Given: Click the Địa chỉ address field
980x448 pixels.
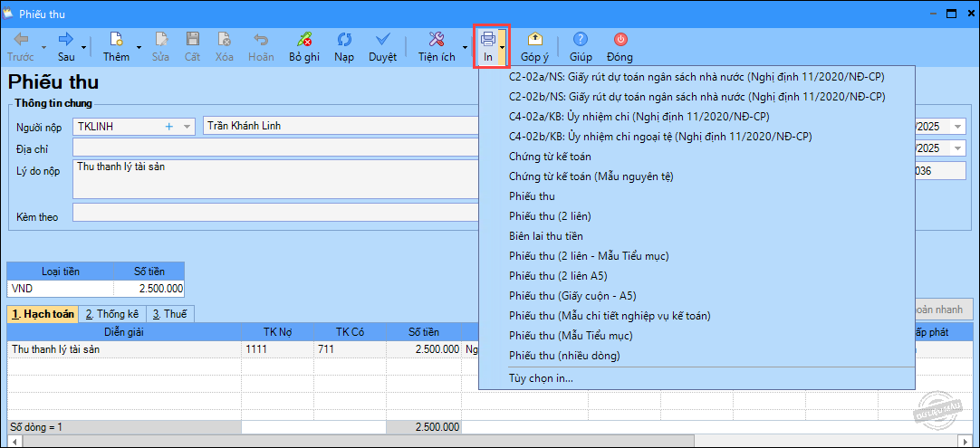Looking at the screenshot, I should point(275,148).
